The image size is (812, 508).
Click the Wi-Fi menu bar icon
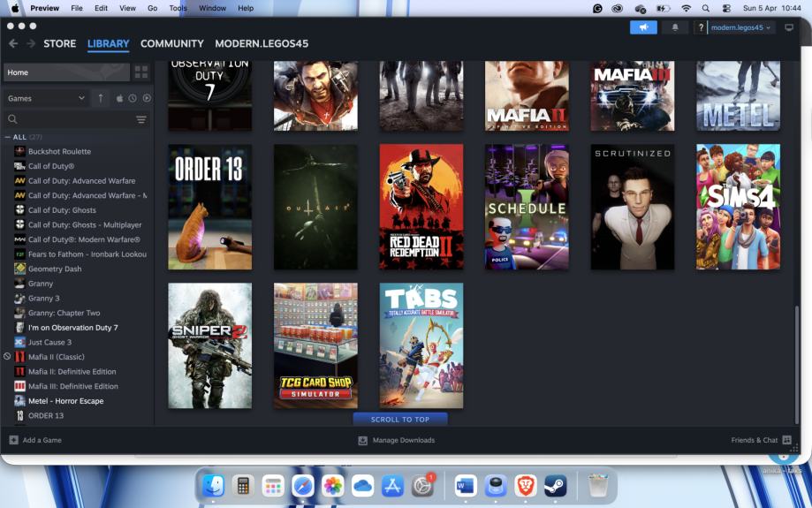[x=687, y=8]
